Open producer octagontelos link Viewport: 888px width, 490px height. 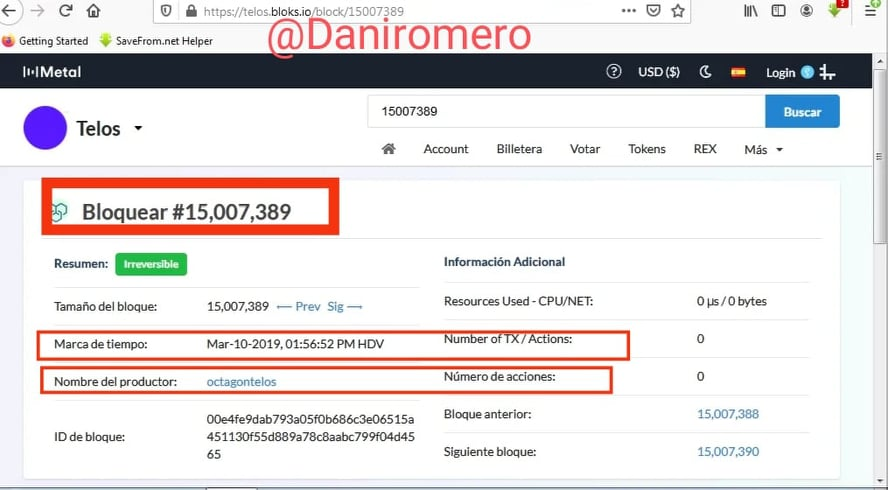241,382
